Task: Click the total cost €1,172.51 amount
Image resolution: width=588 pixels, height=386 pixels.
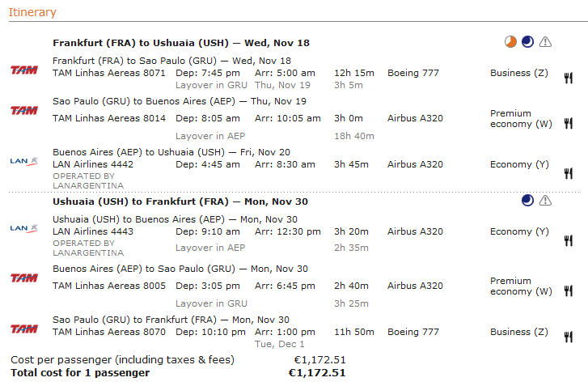Action: tap(317, 372)
